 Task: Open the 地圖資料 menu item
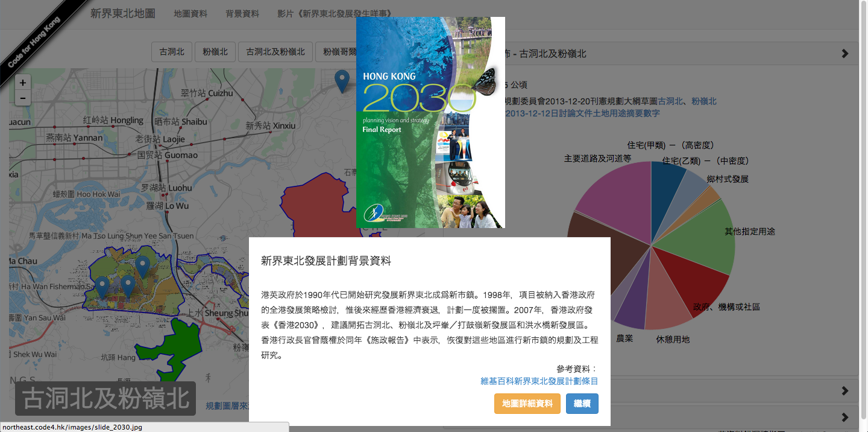pos(190,14)
